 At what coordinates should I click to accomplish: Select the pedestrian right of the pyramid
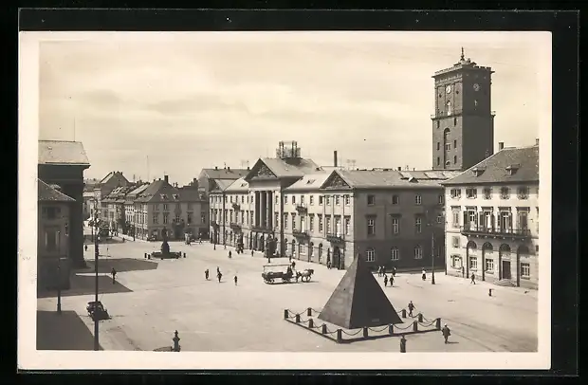[446, 333]
